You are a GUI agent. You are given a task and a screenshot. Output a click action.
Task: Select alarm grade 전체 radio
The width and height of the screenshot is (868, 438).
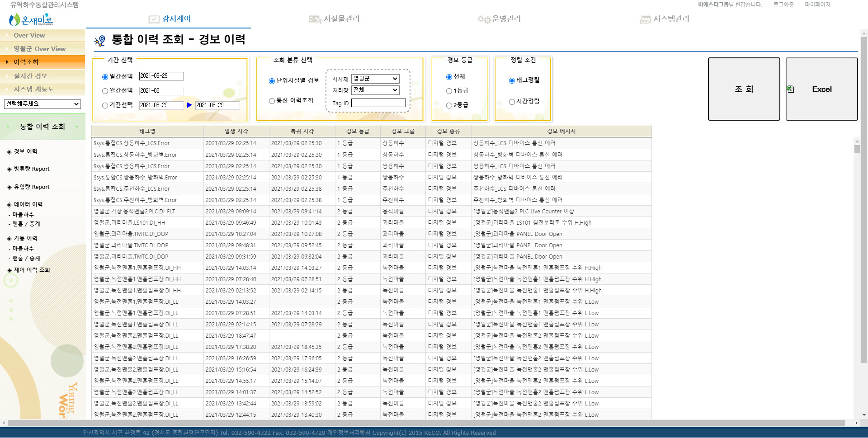[449, 77]
